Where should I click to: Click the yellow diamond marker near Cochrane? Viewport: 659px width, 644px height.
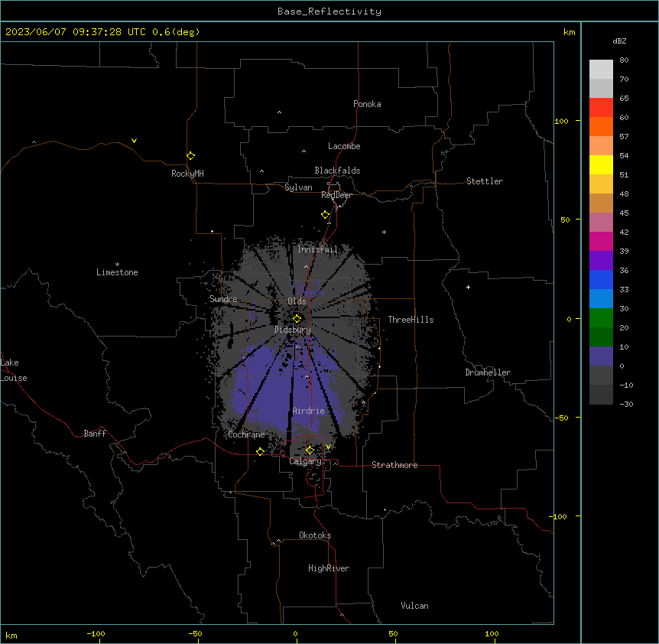[260, 451]
